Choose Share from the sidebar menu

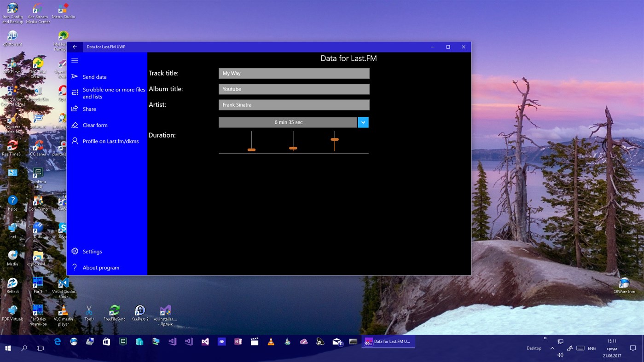(x=89, y=109)
